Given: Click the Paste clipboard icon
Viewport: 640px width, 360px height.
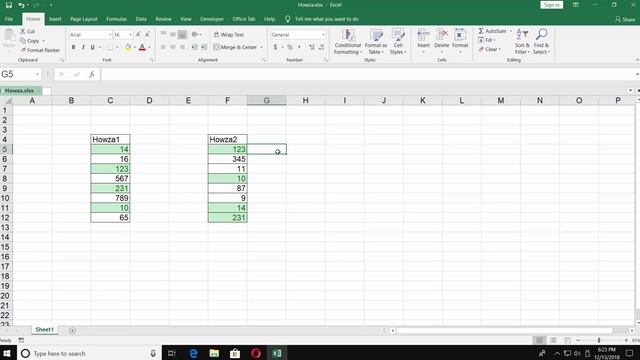Looking at the screenshot, I should point(9,37).
